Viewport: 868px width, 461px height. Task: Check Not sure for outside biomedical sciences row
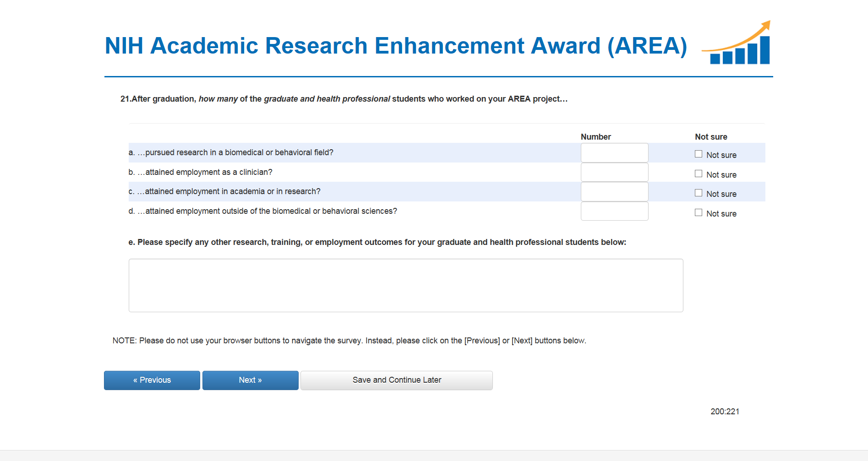(699, 213)
